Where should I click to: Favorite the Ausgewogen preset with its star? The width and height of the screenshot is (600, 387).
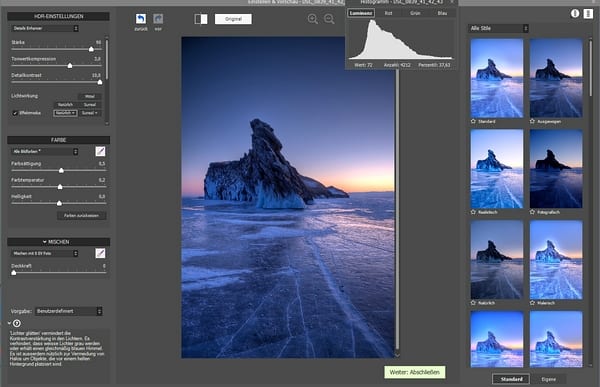pos(532,121)
